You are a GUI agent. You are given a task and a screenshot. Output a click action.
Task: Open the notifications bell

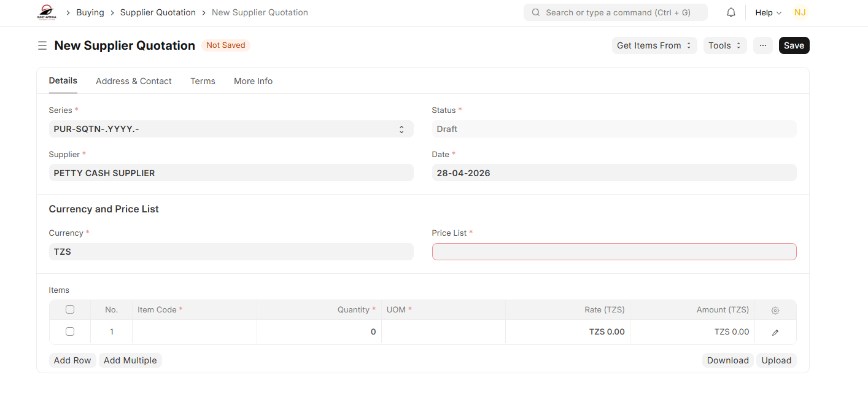[x=731, y=12]
